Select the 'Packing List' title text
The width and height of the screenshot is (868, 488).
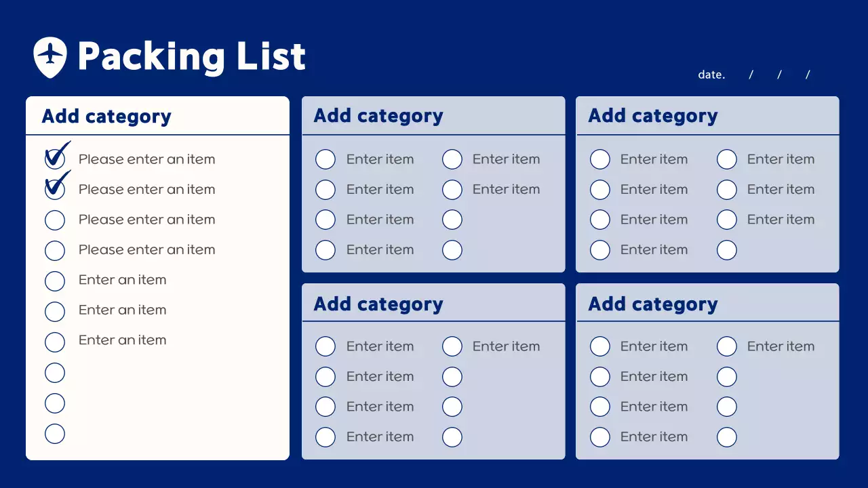pos(192,57)
